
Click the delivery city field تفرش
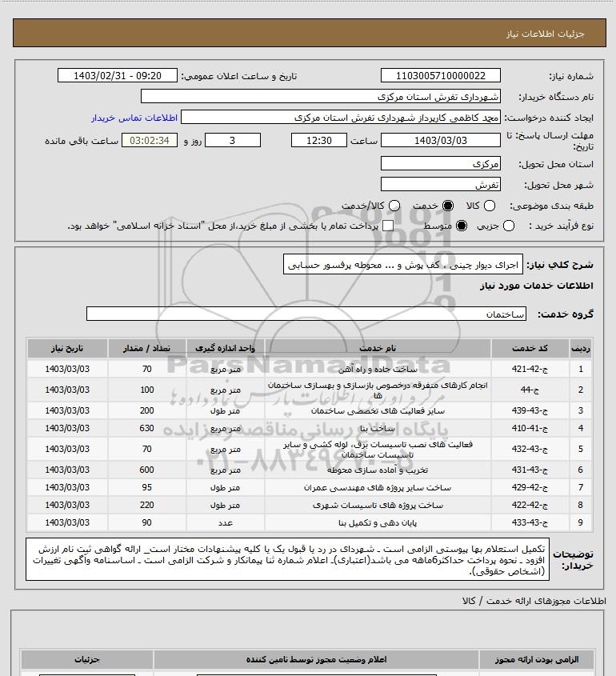[441, 185]
